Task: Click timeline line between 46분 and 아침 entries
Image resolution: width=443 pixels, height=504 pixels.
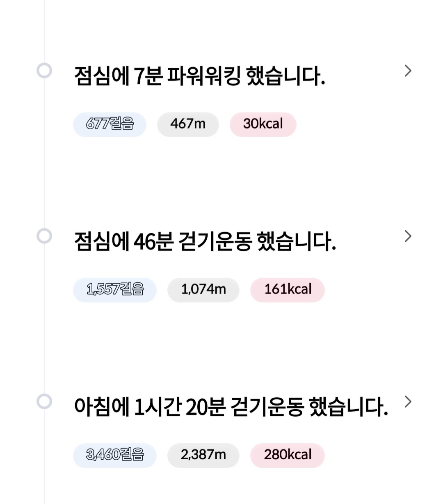Action: 44,319
